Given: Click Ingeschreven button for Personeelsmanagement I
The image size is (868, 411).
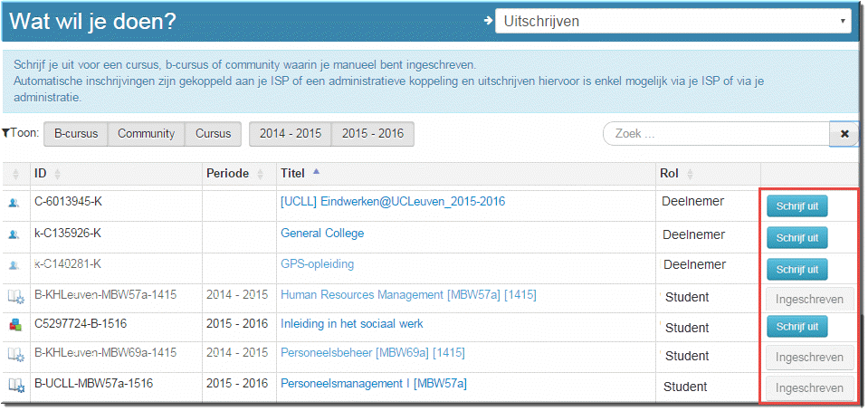Looking at the screenshot, I should coord(809,387).
